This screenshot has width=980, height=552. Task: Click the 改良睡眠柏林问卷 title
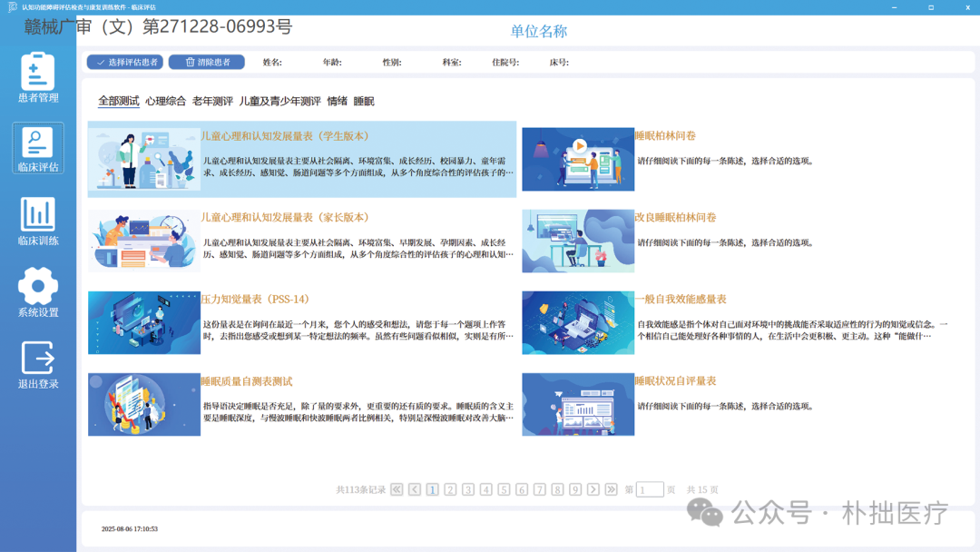(676, 218)
